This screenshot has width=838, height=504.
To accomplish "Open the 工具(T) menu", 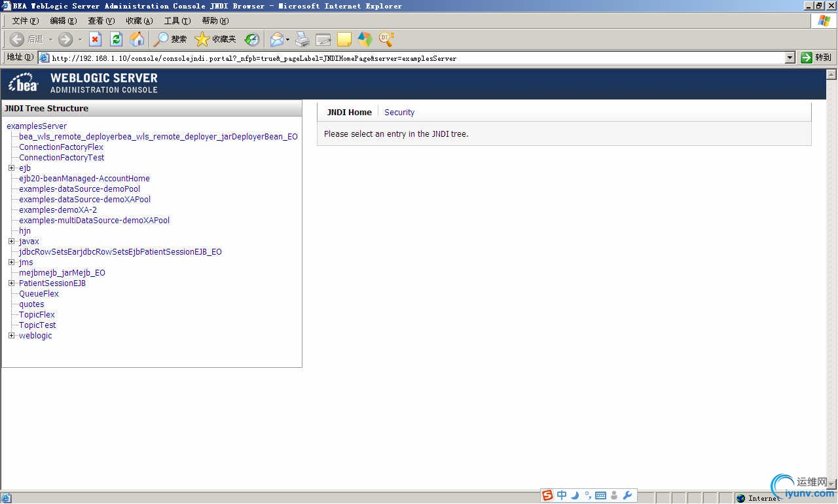I will (177, 21).
